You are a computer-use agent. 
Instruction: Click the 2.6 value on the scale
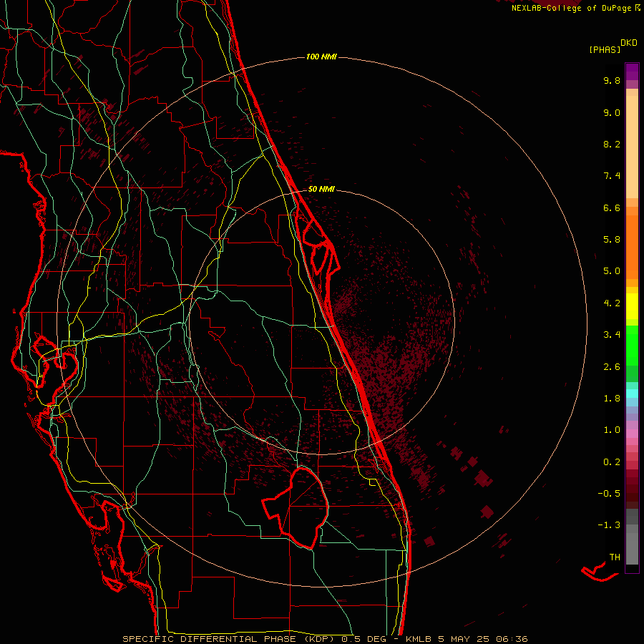pyautogui.click(x=612, y=367)
